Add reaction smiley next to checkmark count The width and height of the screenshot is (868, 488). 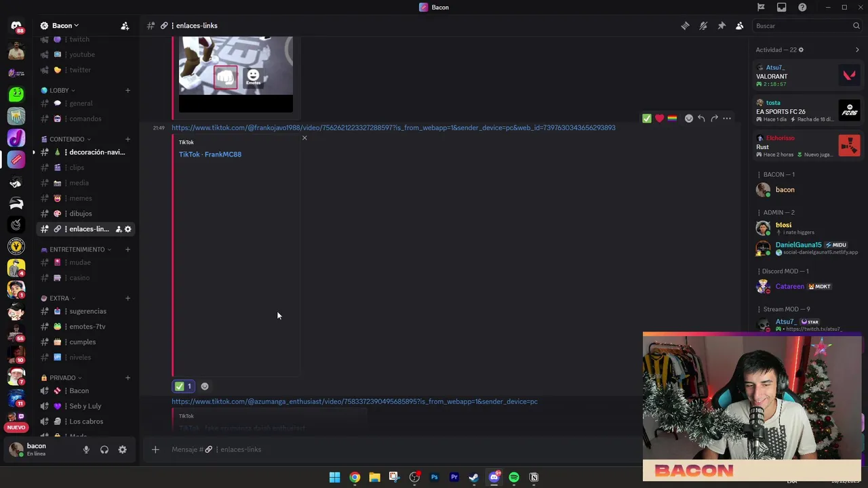205,386
